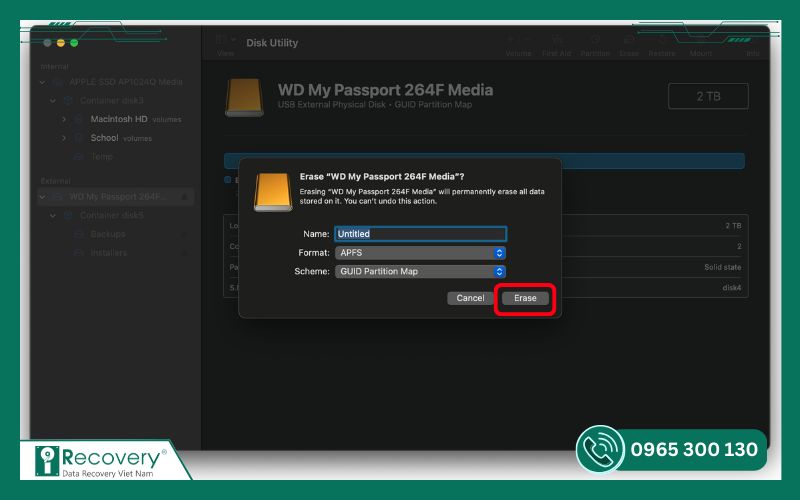Collapse the APPLE SSD AP1024Q Media tree
This screenshot has width=800, height=500.
pyautogui.click(x=43, y=82)
